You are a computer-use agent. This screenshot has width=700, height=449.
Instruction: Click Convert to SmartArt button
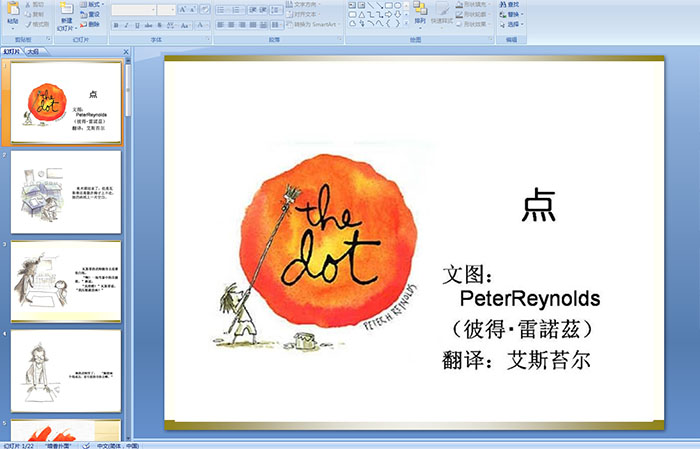click(312, 24)
